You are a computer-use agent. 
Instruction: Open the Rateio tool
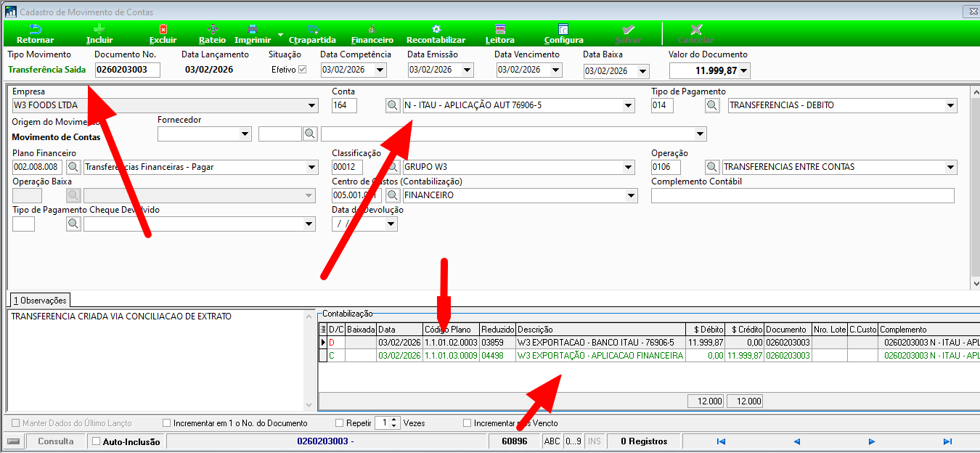tap(212, 34)
